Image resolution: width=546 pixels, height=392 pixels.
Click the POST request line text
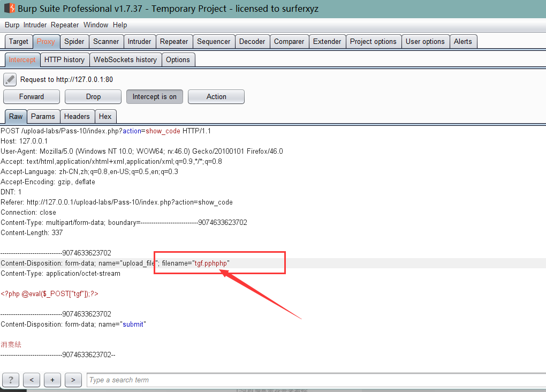[x=106, y=131]
